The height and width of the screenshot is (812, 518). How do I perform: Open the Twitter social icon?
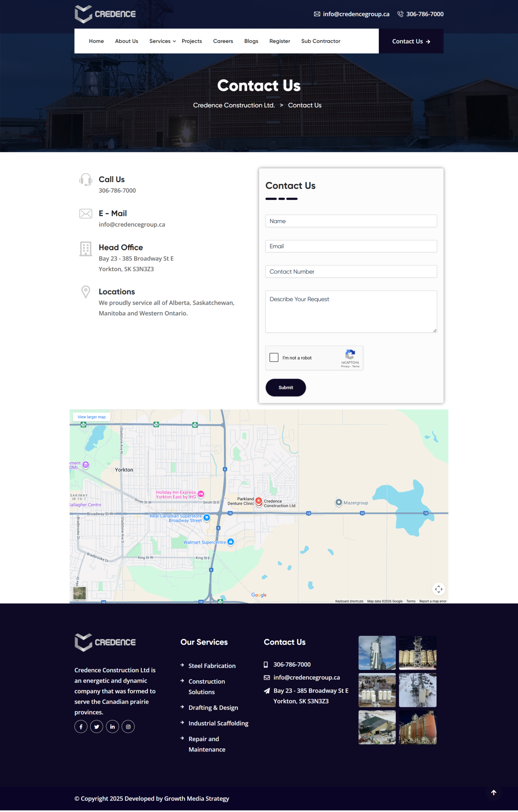[96, 726]
